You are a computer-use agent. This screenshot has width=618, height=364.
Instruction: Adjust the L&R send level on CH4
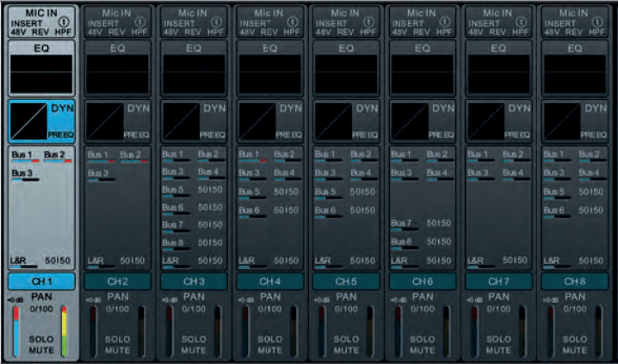point(253,267)
